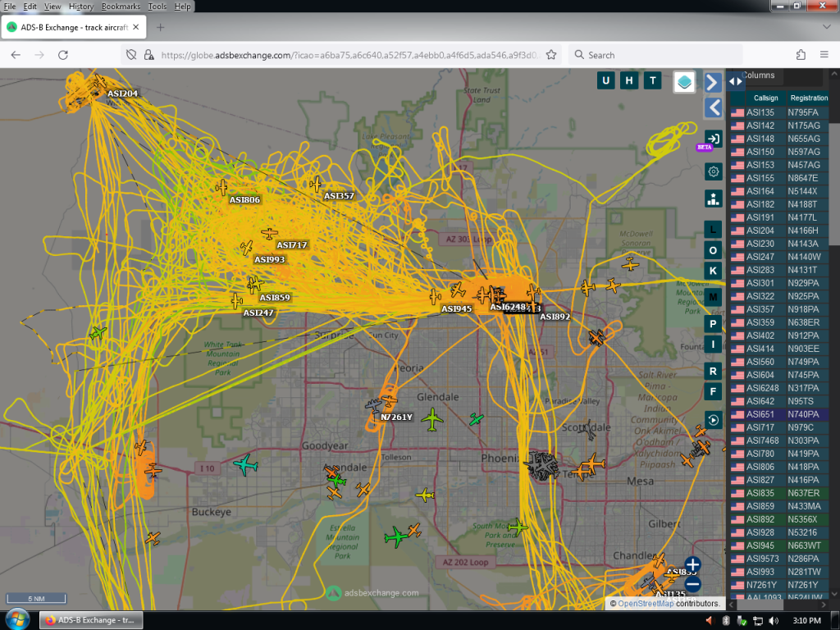Open a new browser tab
Viewport: 840px width, 630px height.
160,27
